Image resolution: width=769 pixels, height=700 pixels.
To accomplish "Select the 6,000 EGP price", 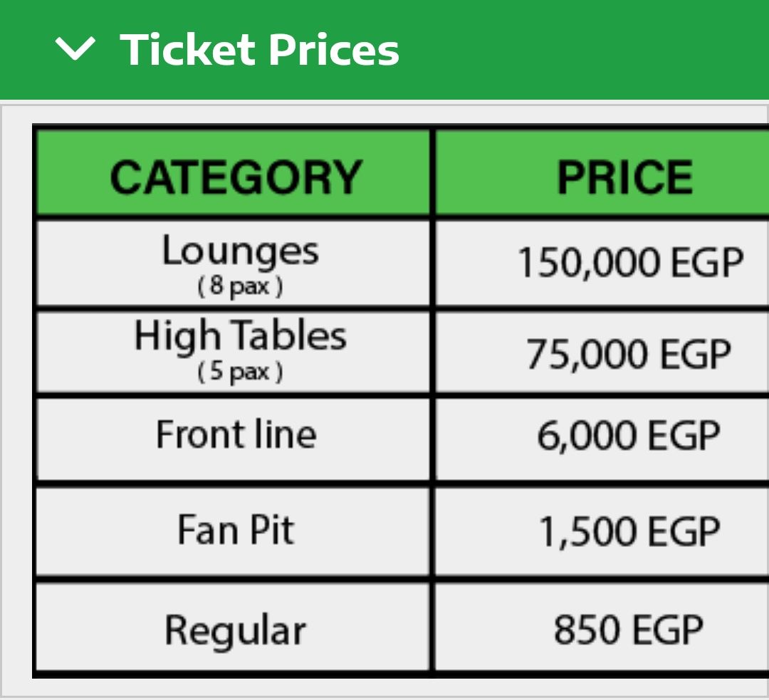I will [628, 435].
